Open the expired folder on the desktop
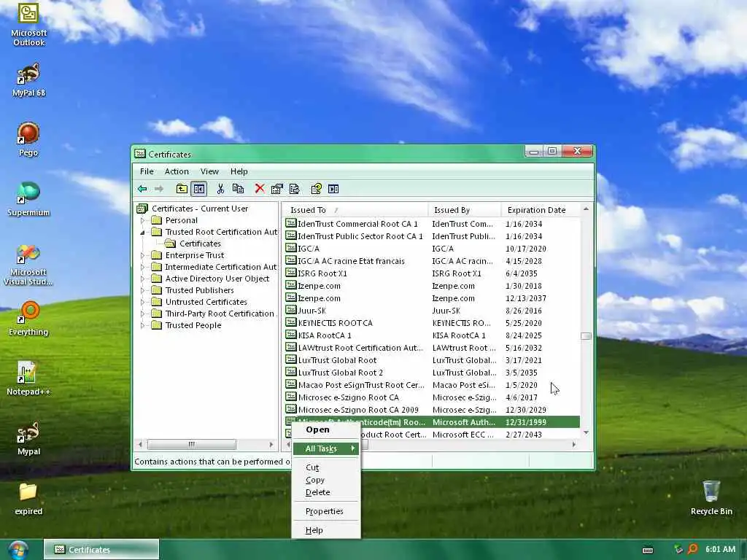 tap(28, 499)
